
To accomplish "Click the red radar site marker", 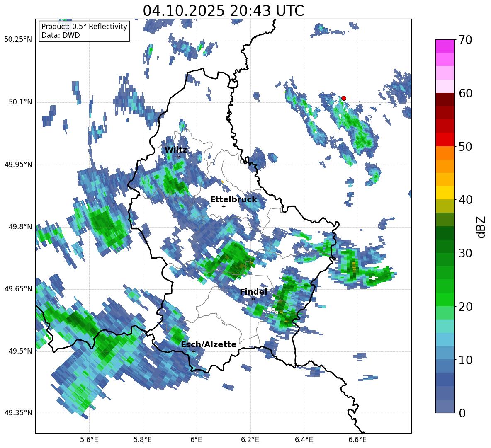I will (343, 98).
